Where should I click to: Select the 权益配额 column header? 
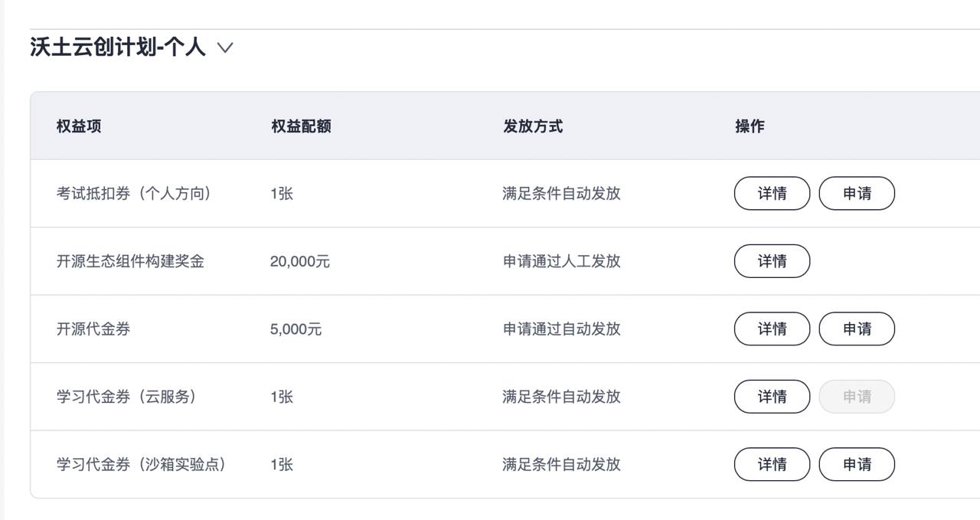pyautogui.click(x=301, y=126)
